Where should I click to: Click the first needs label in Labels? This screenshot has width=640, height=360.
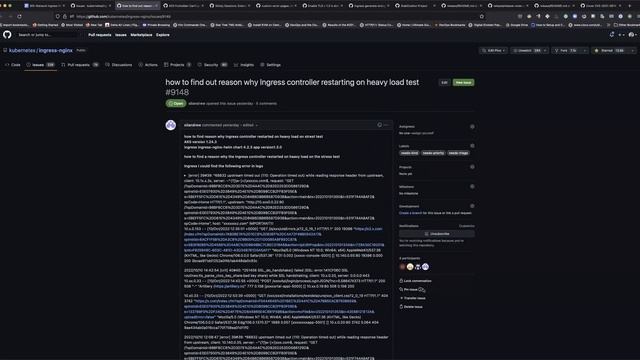(x=409, y=153)
